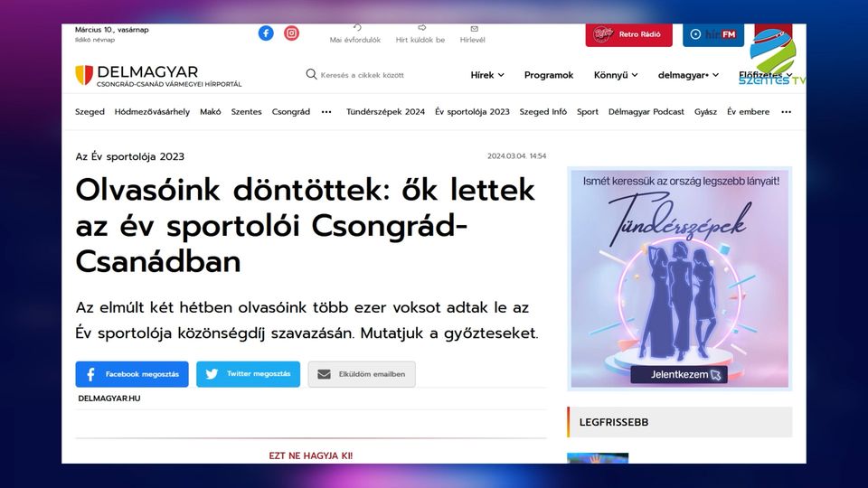
Task: Click the Szentes TV logo
Action: (x=770, y=58)
